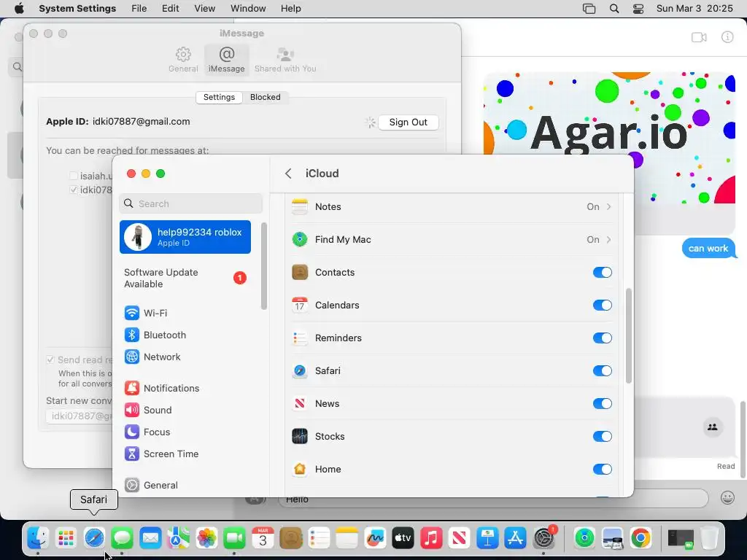Image resolution: width=747 pixels, height=560 pixels.
Task: Open the Apple menu
Action: pyautogui.click(x=19, y=9)
